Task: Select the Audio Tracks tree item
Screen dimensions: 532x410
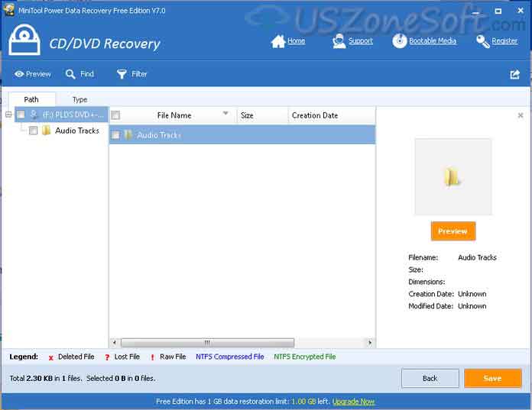Action: point(77,130)
